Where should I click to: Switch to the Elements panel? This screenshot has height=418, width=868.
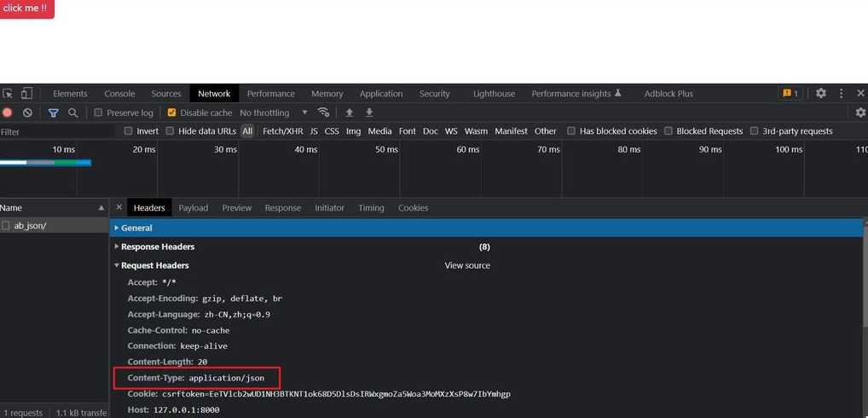click(x=70, y=94)
